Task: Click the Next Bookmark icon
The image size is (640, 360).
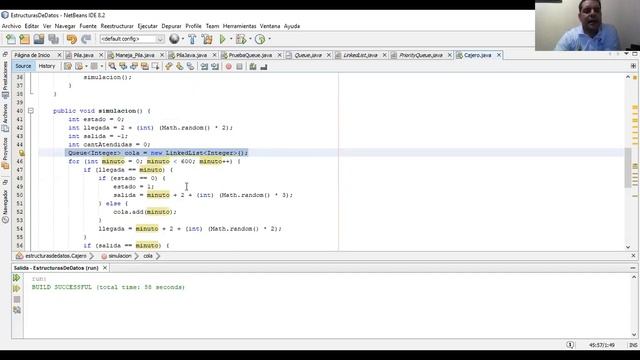Action: pos(180,67)
